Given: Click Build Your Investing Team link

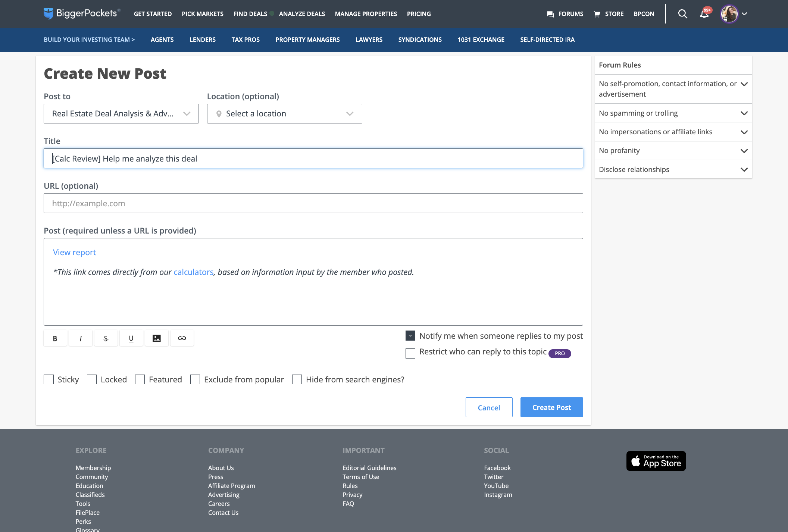Looking at the screenshot, I should click(x=89, y=40).
